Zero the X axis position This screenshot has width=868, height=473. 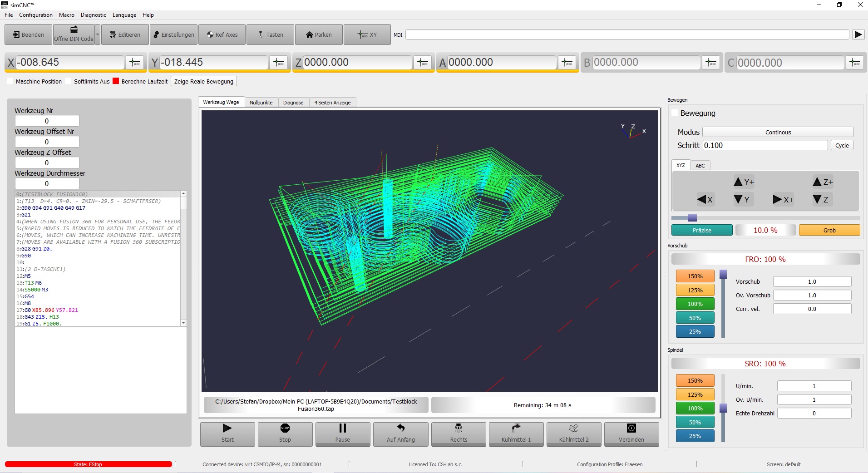(x=135, y=63)
